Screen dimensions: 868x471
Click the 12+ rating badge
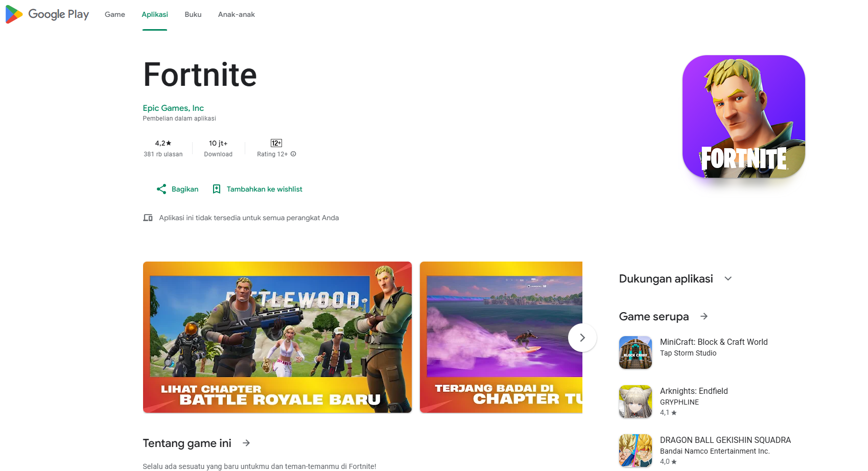point(276,143)
